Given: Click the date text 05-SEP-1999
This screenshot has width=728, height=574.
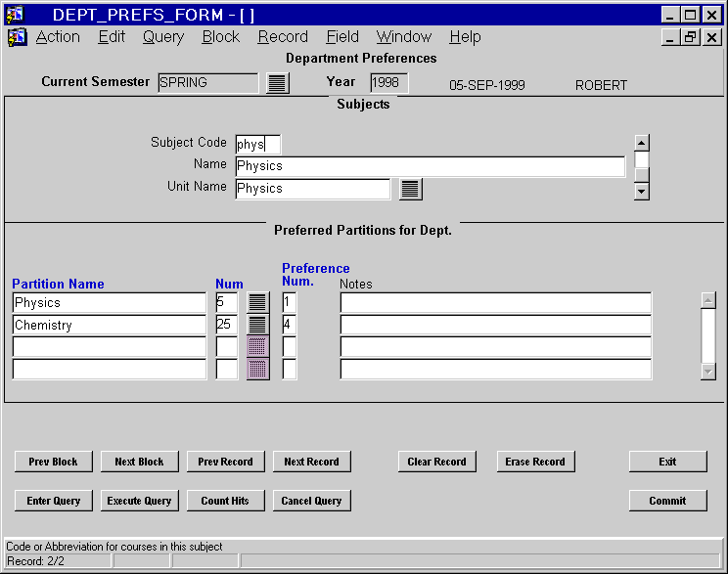Looking at the screenshot, I should click(487, 85).
